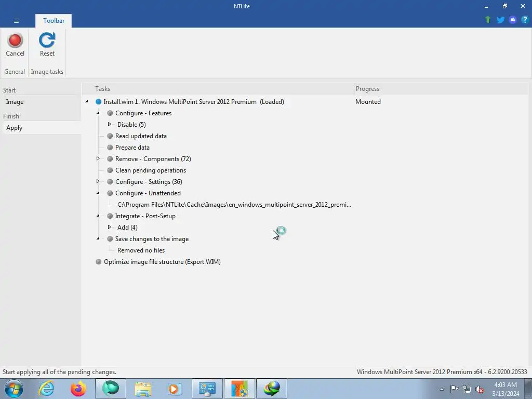Click the gray dot beside Configure - Unattended
Image resolution: width=532 pixels, height=399 pixels.
(x=110, y=193)
